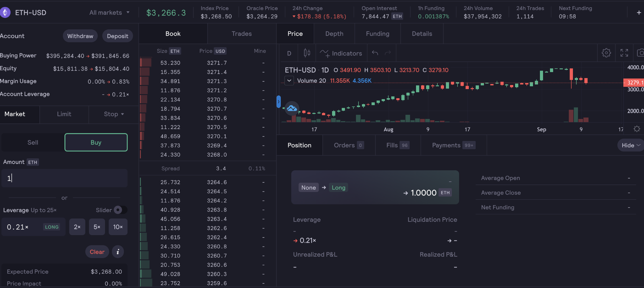Click the Deposit button

(x=117, y=36)
